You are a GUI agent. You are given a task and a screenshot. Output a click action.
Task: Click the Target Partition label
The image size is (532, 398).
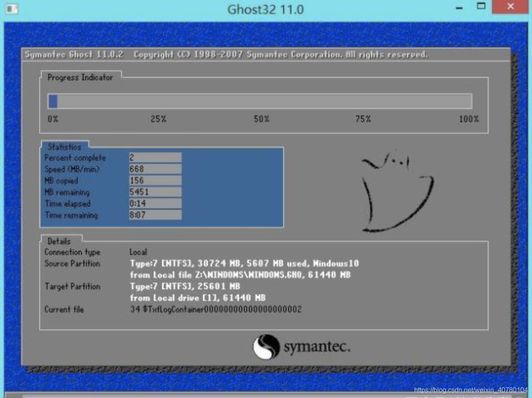[x=72, y=287]
